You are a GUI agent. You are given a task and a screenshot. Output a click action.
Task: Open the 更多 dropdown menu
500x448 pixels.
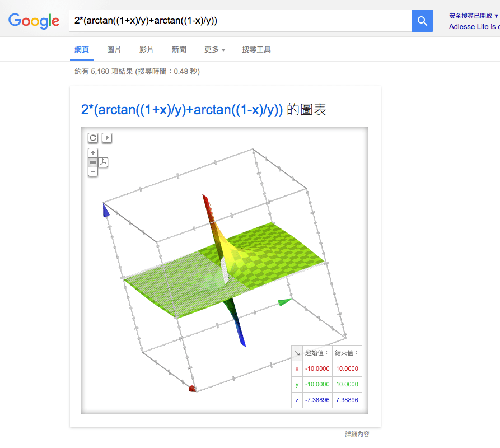point(213,49)
